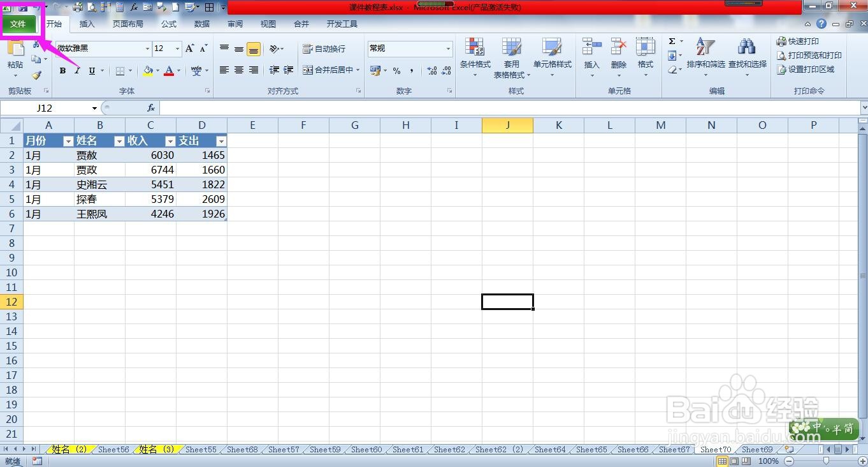Apply the yellow fill color bucket
Image resolution: width=868 pixels, height=467 pixels.
click(x=148, y=71)
